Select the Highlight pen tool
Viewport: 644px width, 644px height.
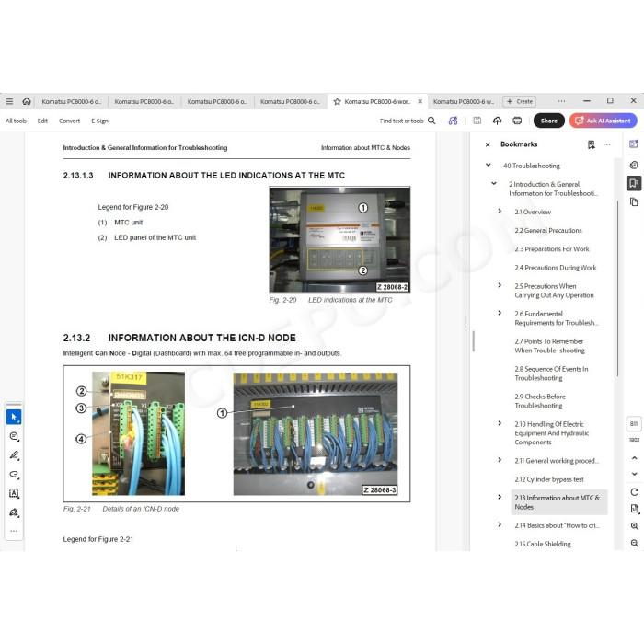(14, 455)
